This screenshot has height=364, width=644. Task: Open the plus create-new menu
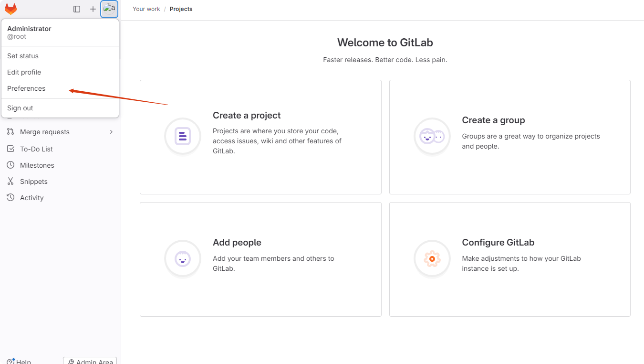pyautogui.click(x=93, y=9)
